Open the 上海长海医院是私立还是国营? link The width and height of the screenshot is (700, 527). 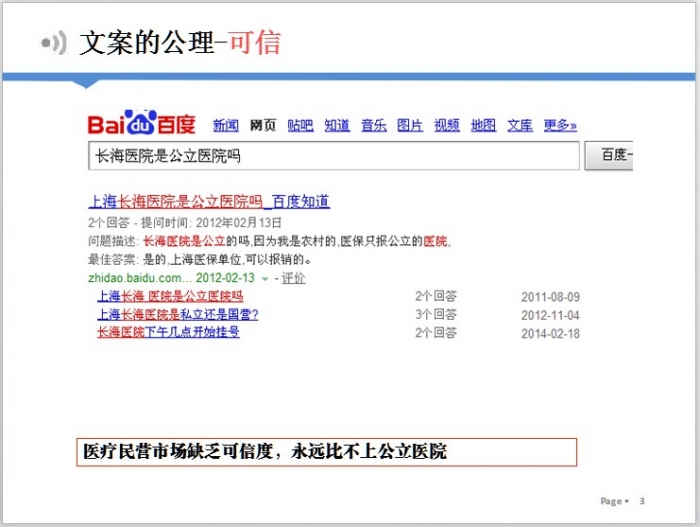point(178,314)
